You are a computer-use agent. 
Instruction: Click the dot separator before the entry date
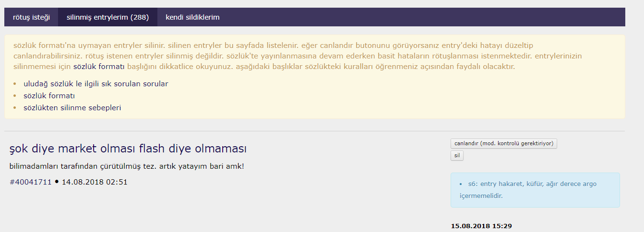(x=57, y=182)
